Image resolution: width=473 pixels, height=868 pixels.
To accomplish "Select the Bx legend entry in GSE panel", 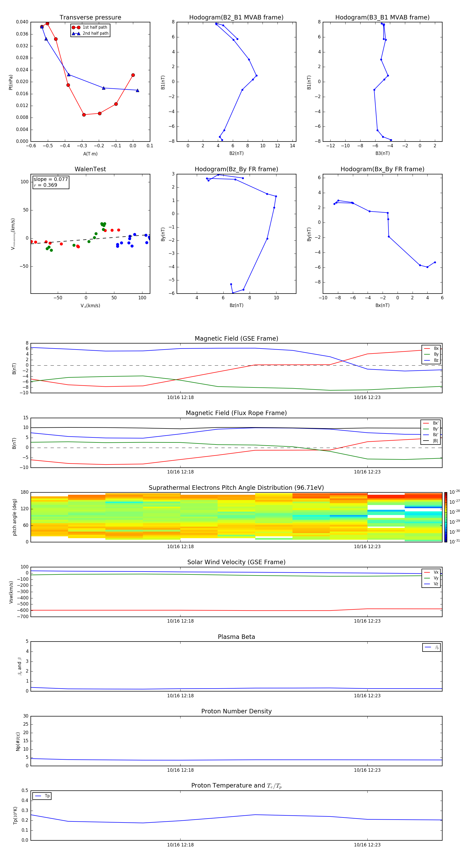I will point(431,349).
